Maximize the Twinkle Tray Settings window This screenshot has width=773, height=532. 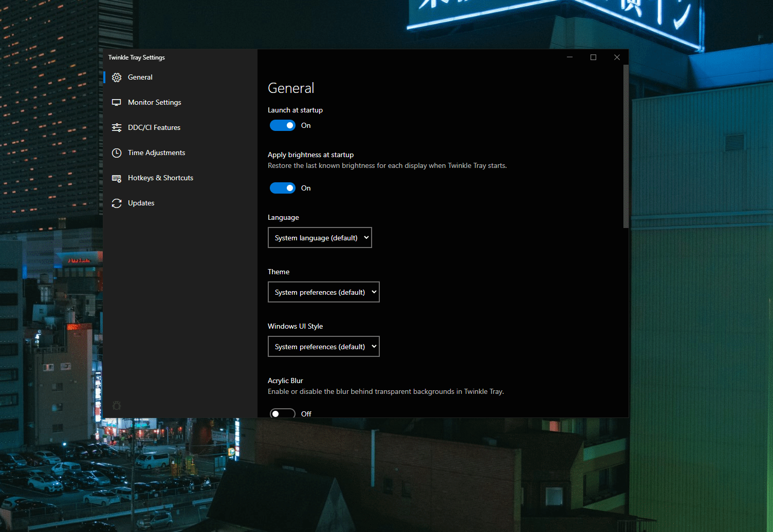593,57
